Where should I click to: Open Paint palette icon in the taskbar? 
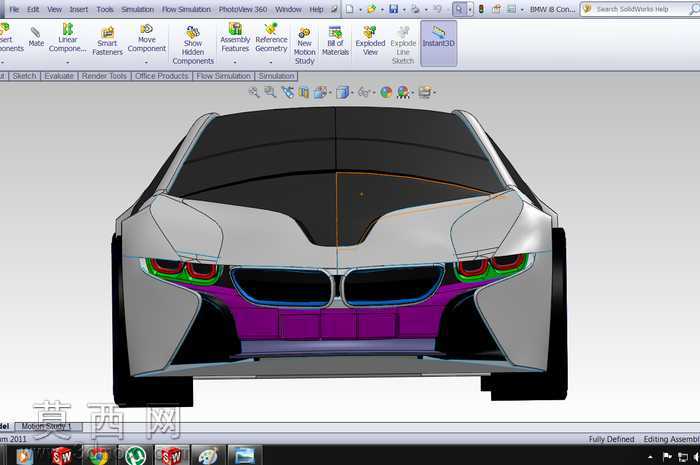click(x=208, y=456)
